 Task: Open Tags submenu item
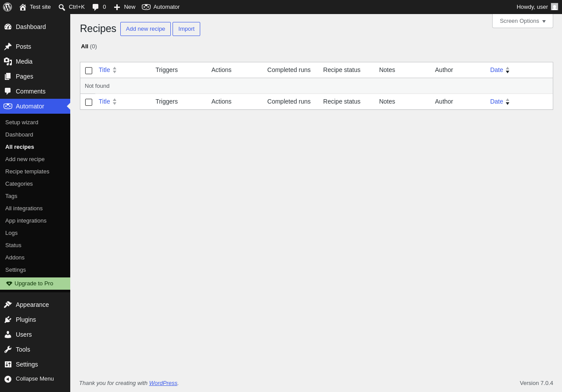(x=35, y=196)
